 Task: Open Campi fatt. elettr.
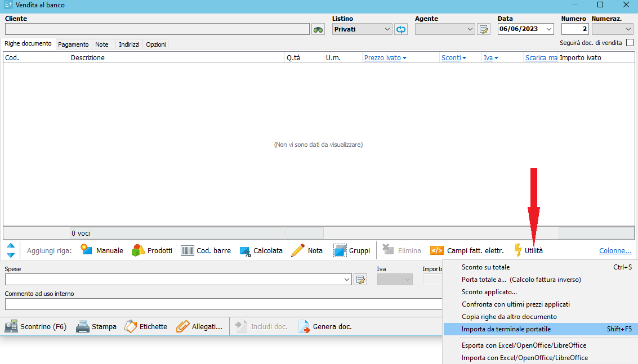467,250
